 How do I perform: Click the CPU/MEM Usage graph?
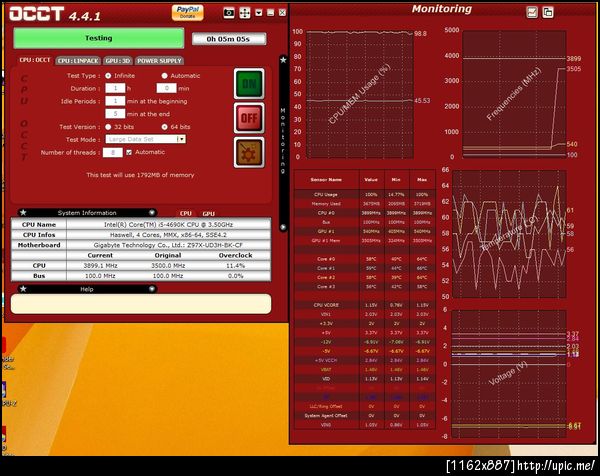pos(360,95)
